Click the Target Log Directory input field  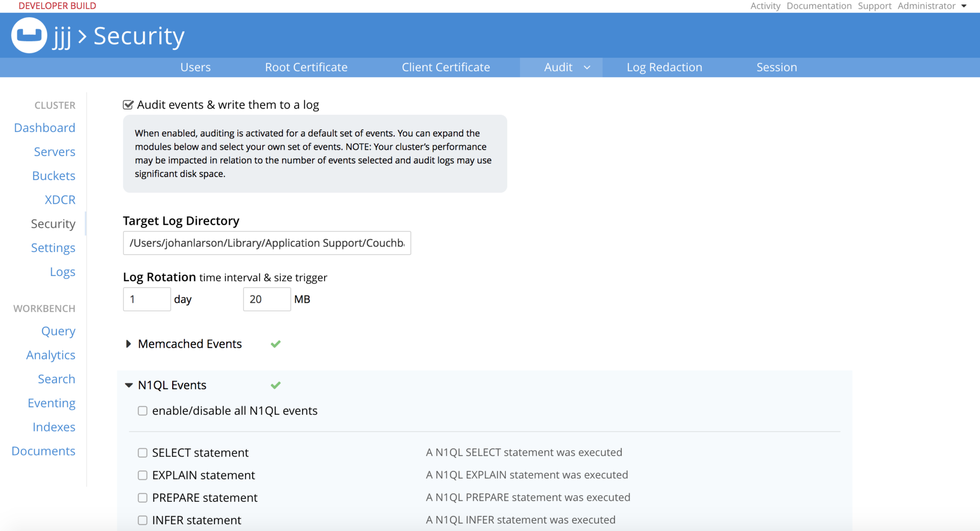(x=267, y=243)
